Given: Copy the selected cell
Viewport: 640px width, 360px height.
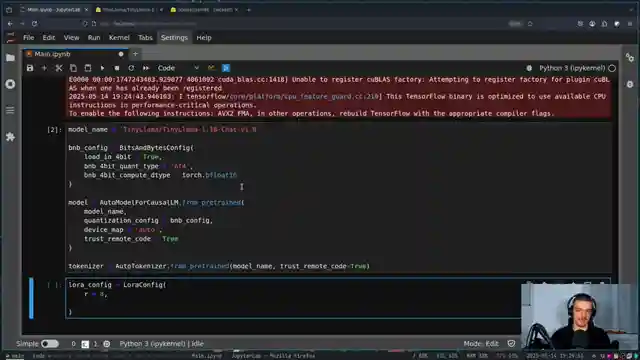Looking at the screenshot, I should (x=73, y=68).
